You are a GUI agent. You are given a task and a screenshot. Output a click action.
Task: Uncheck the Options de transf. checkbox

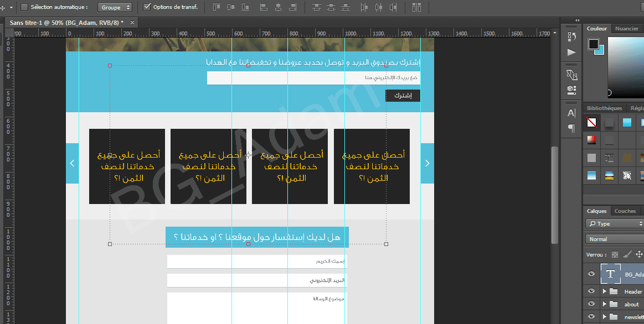[x=147, y=7]
